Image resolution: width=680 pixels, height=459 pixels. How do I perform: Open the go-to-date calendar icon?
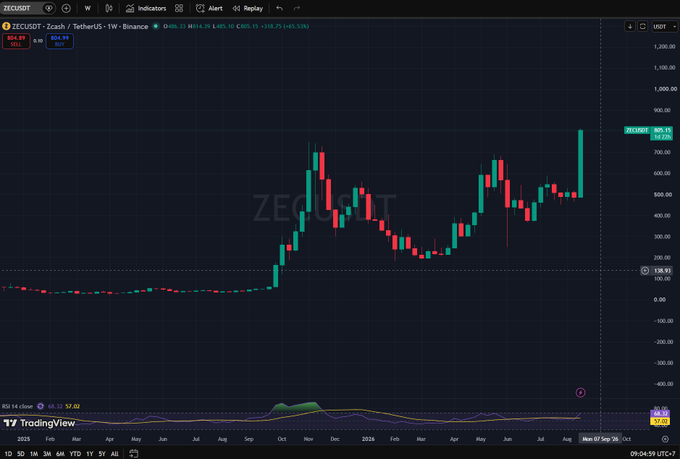click(x=134, y=454)
